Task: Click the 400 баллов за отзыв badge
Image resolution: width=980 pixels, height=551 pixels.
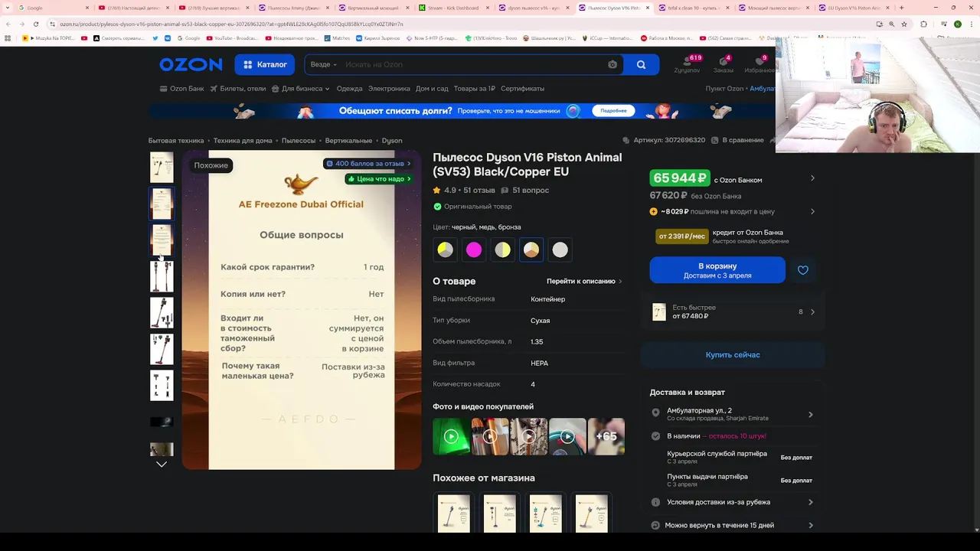Action: pos(368,164)
